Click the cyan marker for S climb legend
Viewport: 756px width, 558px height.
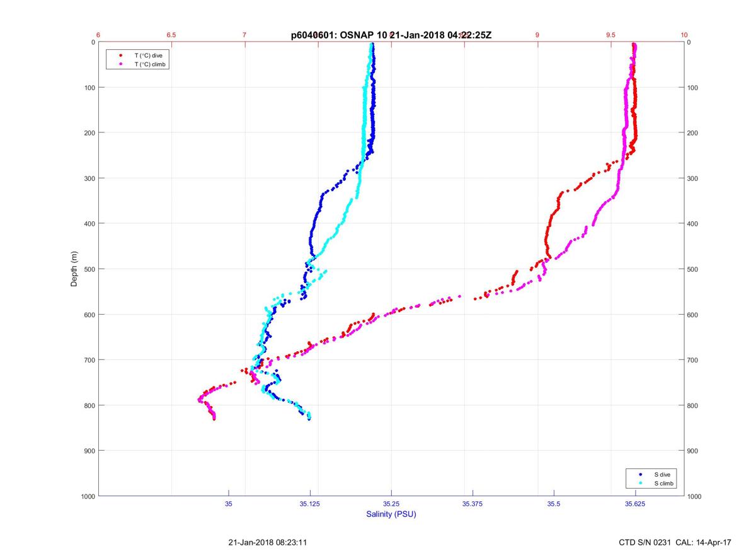[x=641, y=483]
